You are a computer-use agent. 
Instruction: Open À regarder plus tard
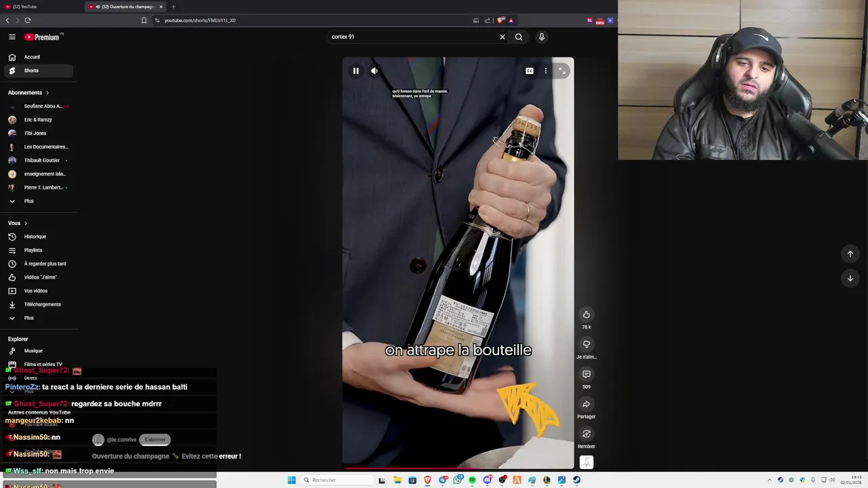39,264
